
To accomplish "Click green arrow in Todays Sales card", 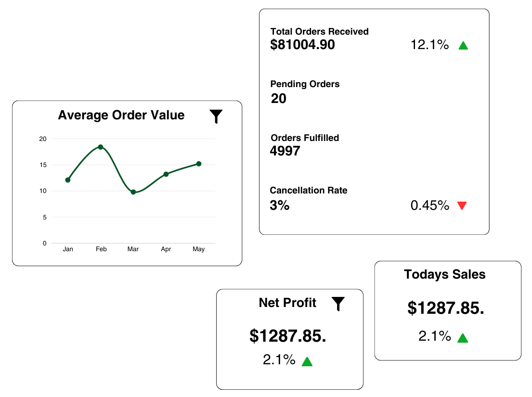I will pyautogui.click(x=463, y=338).
